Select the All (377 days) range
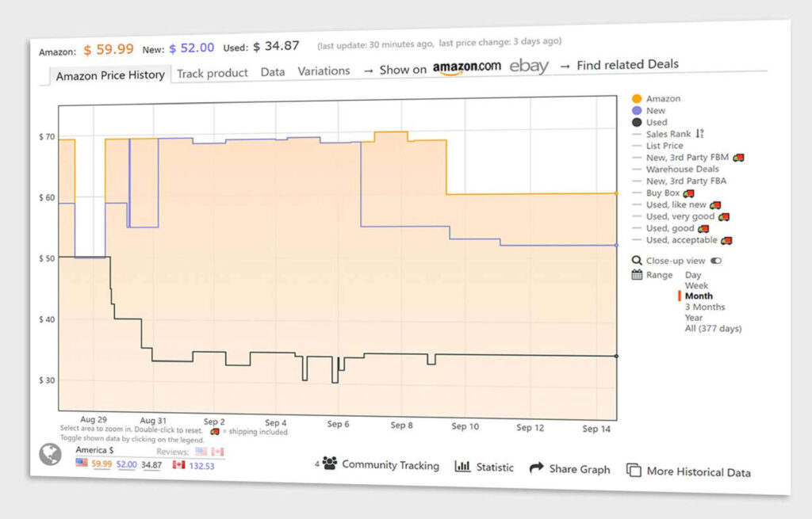Viewport: 812px width, 519px height. coord(713,328)
